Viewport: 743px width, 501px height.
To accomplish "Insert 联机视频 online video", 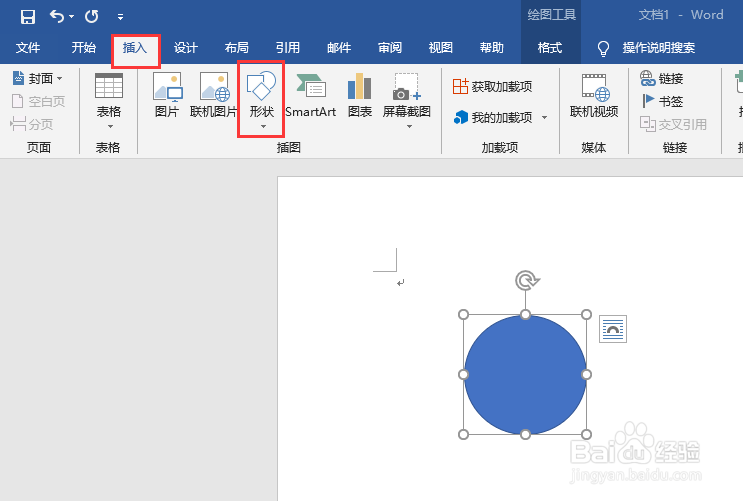I will coord(594,95).
